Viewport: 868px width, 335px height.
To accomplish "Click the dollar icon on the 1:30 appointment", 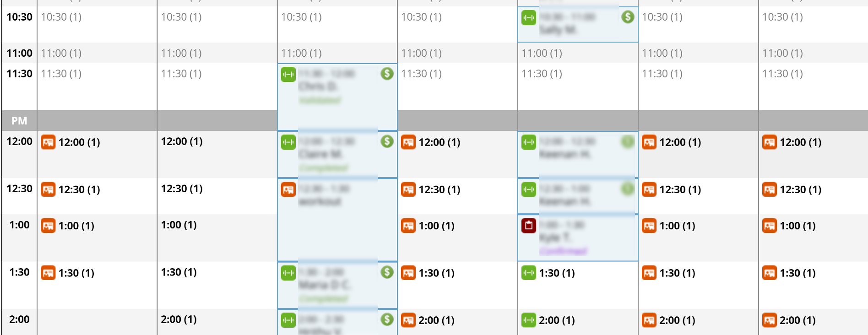I will (x=387, y=272).
